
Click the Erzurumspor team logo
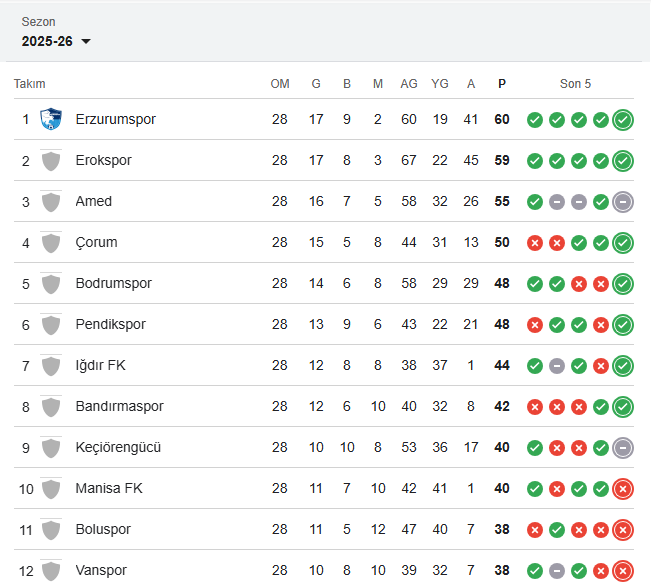pos(51,120)
